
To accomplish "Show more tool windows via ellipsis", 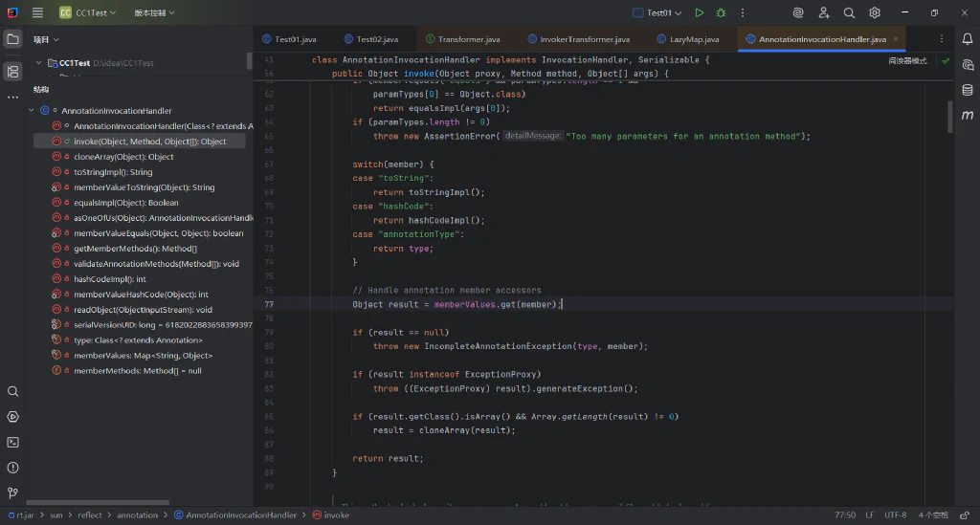I will 12,98.
